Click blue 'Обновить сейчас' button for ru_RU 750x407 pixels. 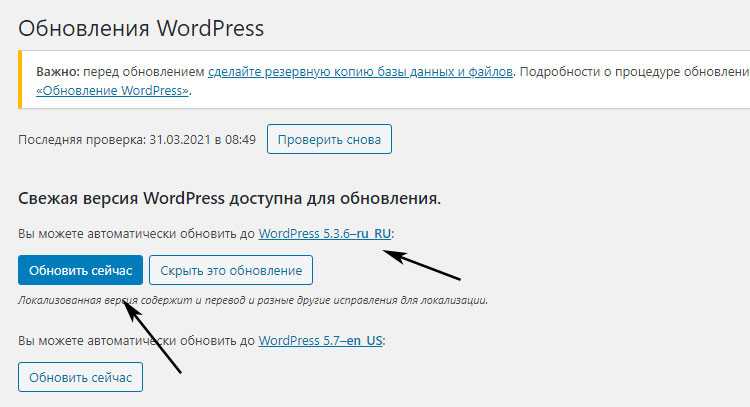click(x=80, y=270)
